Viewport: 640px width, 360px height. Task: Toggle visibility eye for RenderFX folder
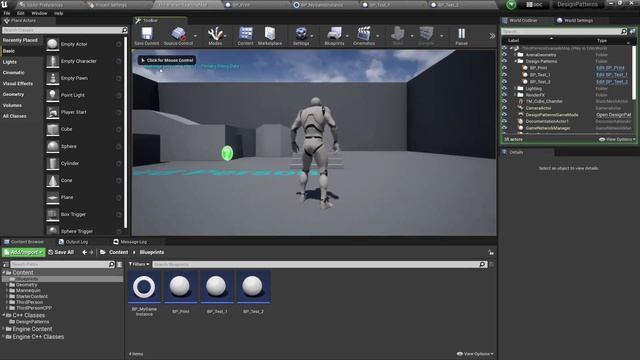(504, 95)
